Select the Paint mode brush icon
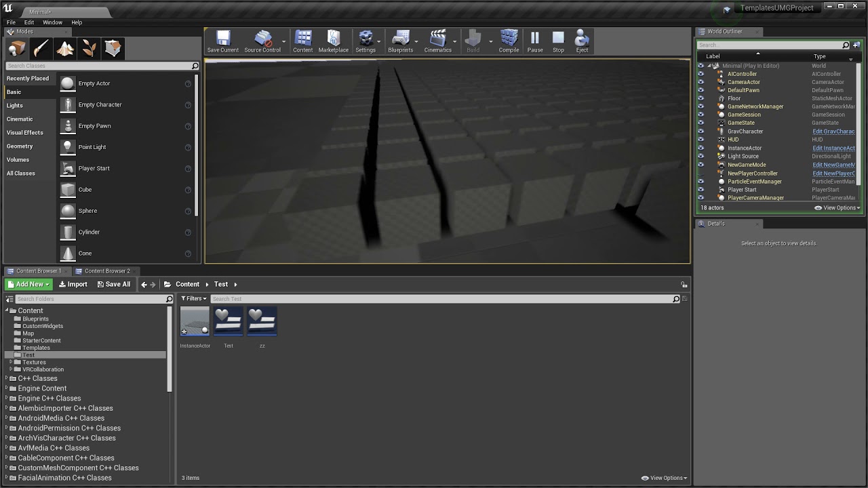This screenshot has height=488, width=868. 41,48
